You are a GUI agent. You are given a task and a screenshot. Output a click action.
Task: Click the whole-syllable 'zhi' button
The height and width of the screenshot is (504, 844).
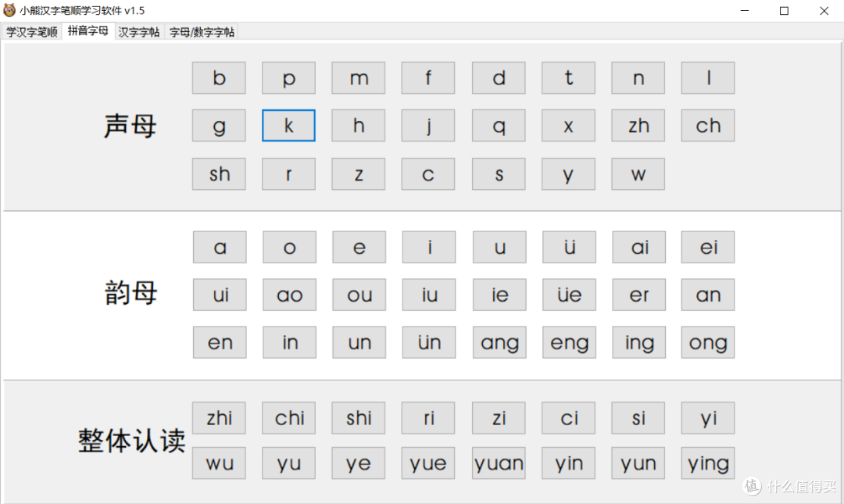[219, 418]
